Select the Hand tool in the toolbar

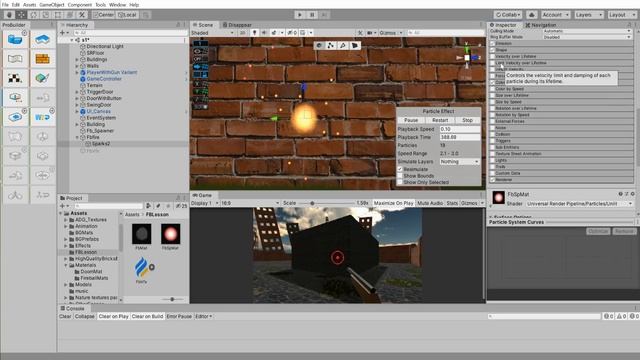click(9, 15)
